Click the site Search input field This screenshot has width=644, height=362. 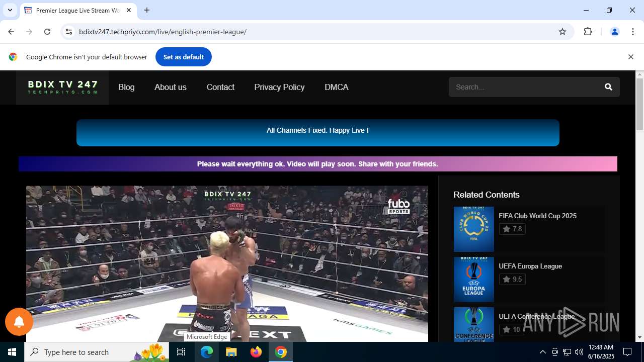coord(523,87)
